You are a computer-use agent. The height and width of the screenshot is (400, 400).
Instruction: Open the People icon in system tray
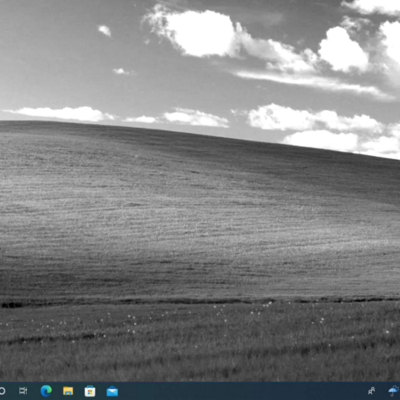[x=371, y=391]
